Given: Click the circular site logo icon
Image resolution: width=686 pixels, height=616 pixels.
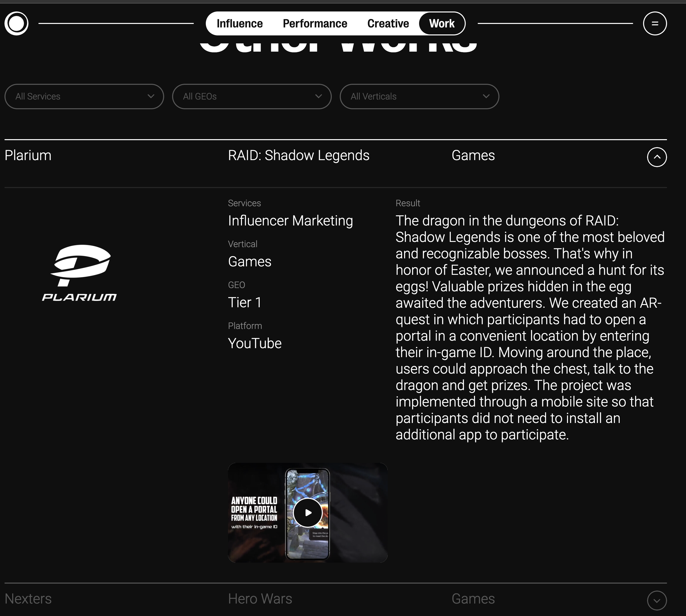Looking at the screenshot, I should [16, 23].
